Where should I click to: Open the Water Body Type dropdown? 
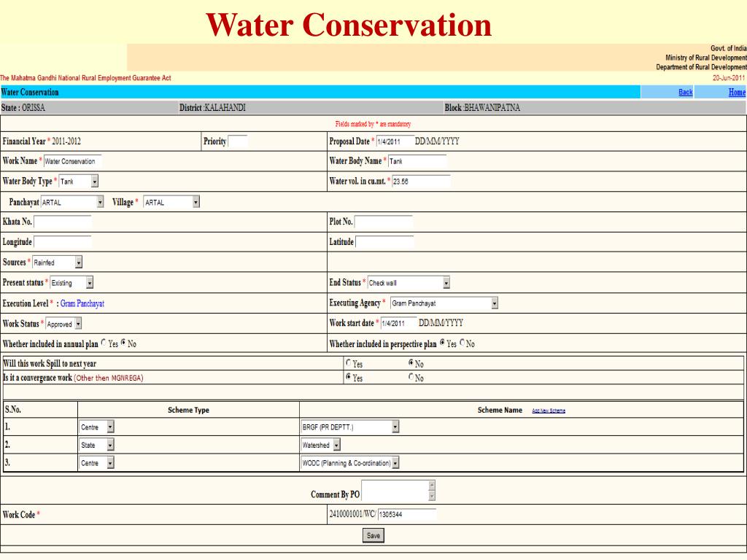point(79,182)
